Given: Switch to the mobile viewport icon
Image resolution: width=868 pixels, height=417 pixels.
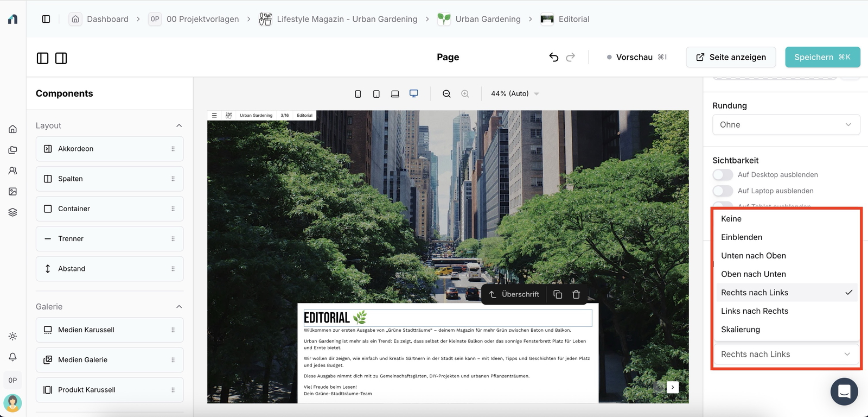Looking at the screenshot, I should click(x=358, y=94).
